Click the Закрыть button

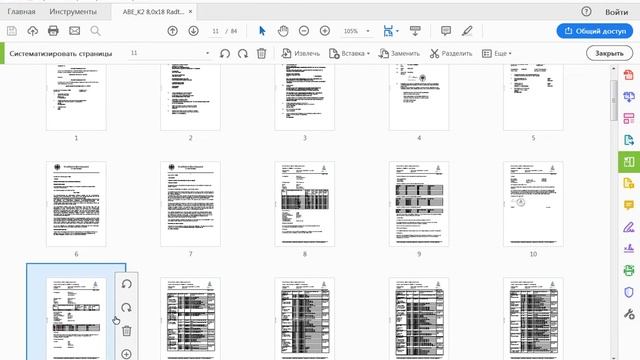click(609, 53)
